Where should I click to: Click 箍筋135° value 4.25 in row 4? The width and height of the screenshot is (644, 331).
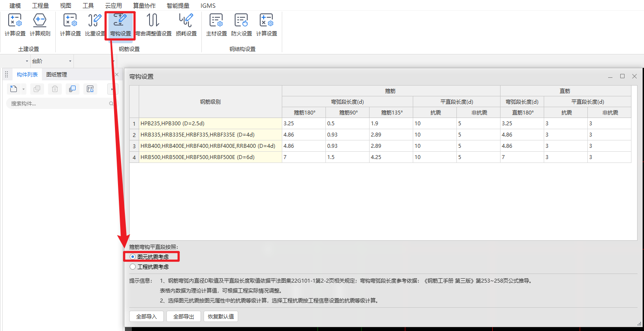(x=391, y=157)
